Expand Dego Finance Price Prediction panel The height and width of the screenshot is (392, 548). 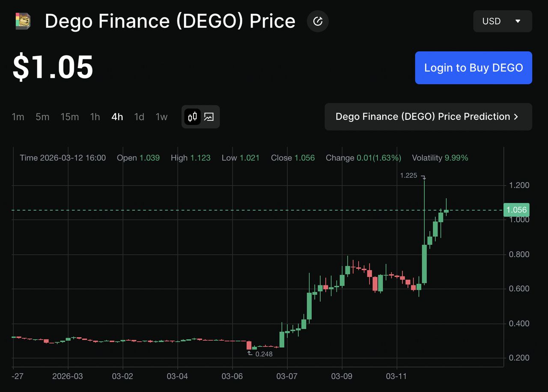click(x=428, y=116)
